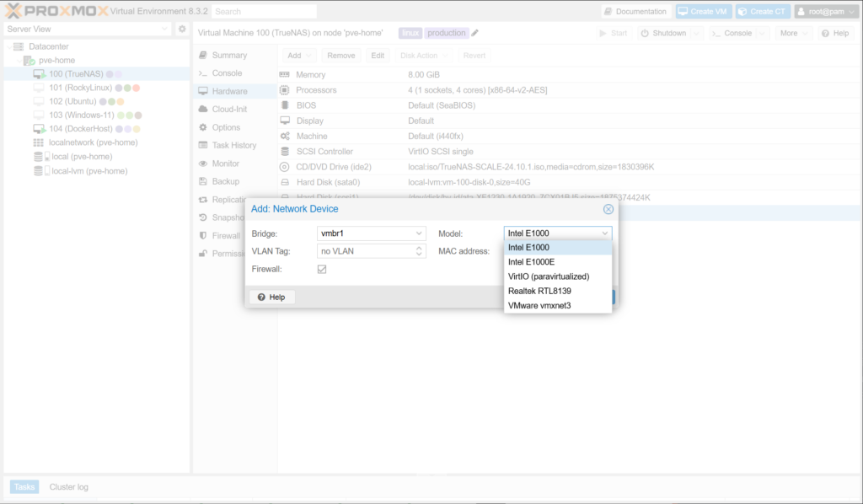Expand the Server View selector
Image resolution: width=863 pixels, height=504 pixels.
[x=165, y=29]
